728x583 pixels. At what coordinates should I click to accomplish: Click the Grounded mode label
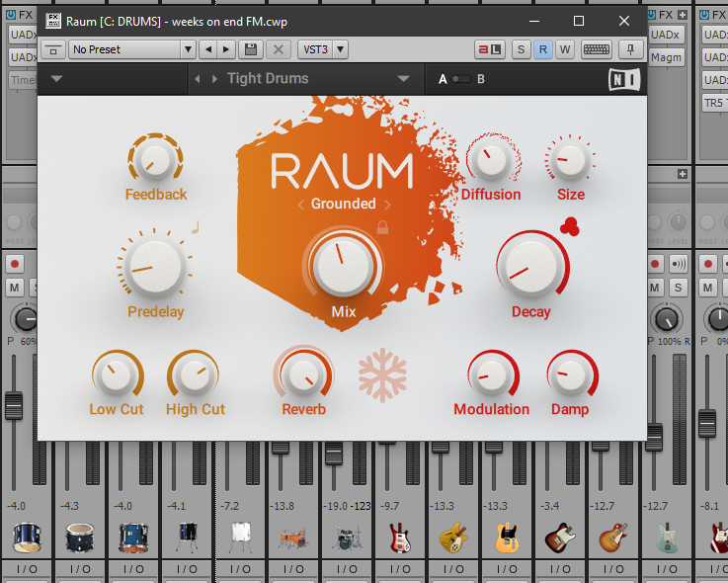tap(343, 204)
